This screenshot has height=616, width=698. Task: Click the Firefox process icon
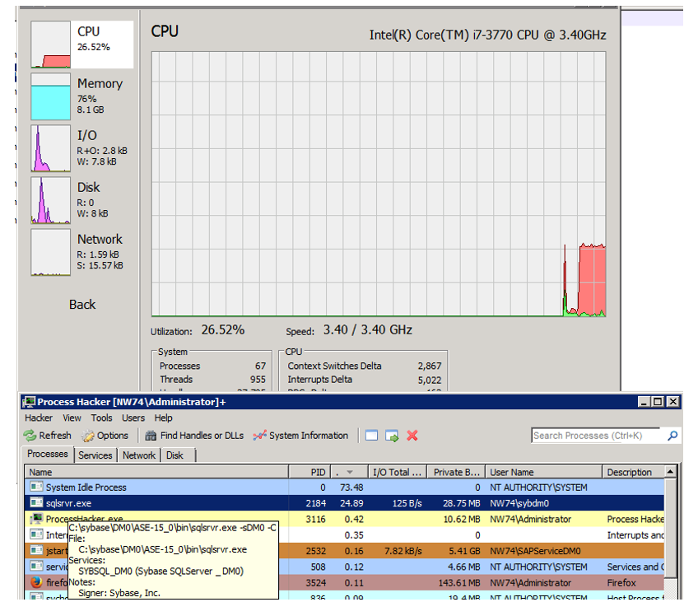(x=36, y=582)
